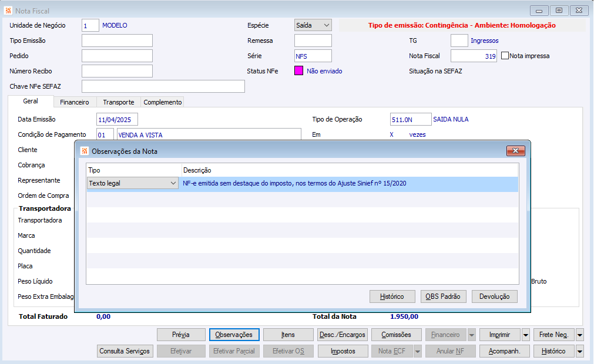The width and height of the screenshot is (594, 364).
Task: Click the Desc./Encargos button
Action: (x=343, y=335)
